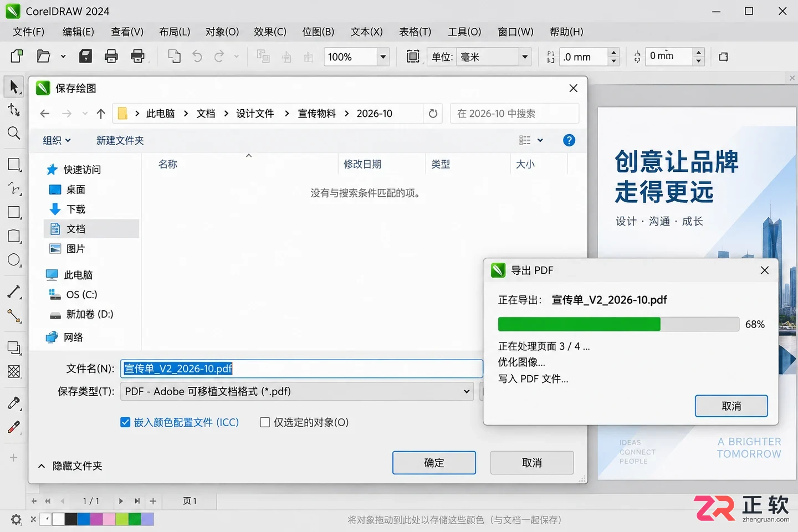This screenshot has width=798, height=532.
Task: Open the zoom level 100% dropdown
Action: (383, 57)
